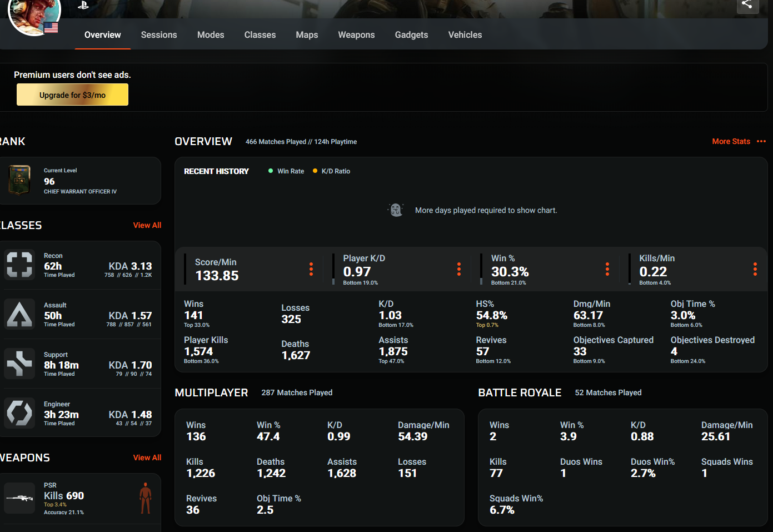The width and height of the screenshot is (773, 532).
Task: Toggle the K/D Ratio chart legend
Action: (331, 171)
